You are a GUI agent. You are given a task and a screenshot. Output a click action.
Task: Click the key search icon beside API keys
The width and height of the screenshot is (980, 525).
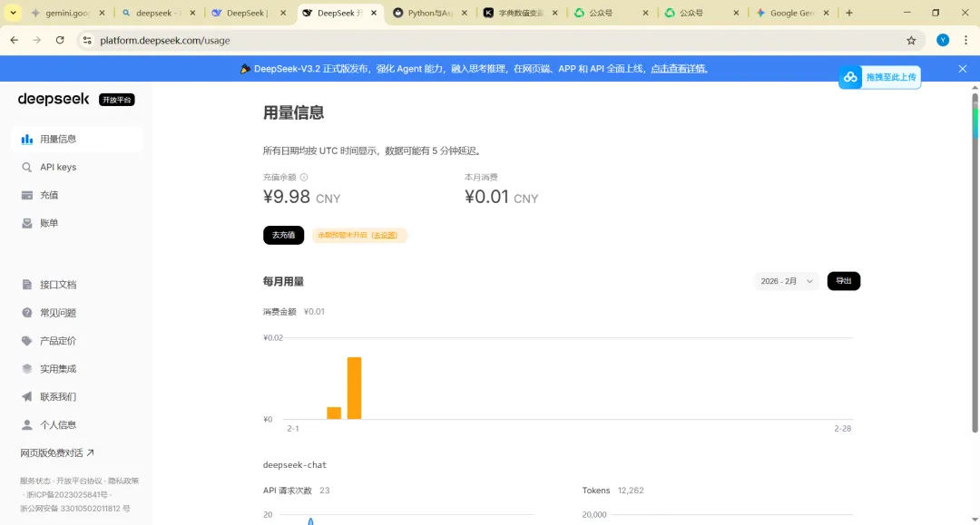tap(27, 168)
